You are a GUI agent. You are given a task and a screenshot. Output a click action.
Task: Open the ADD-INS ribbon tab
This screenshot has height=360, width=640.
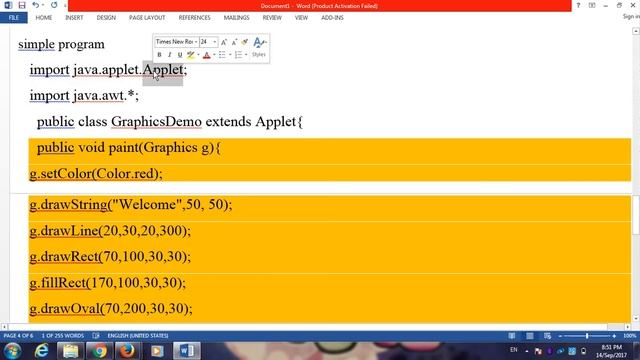332,18
